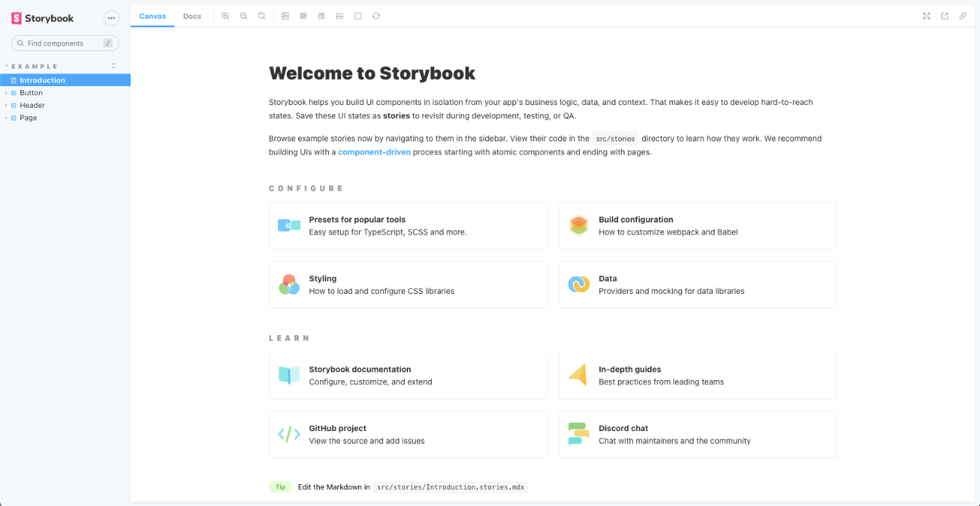The image size is (980, 506).
Task: Click the In-depth guides arrow icon
Action: click(578, 375)
